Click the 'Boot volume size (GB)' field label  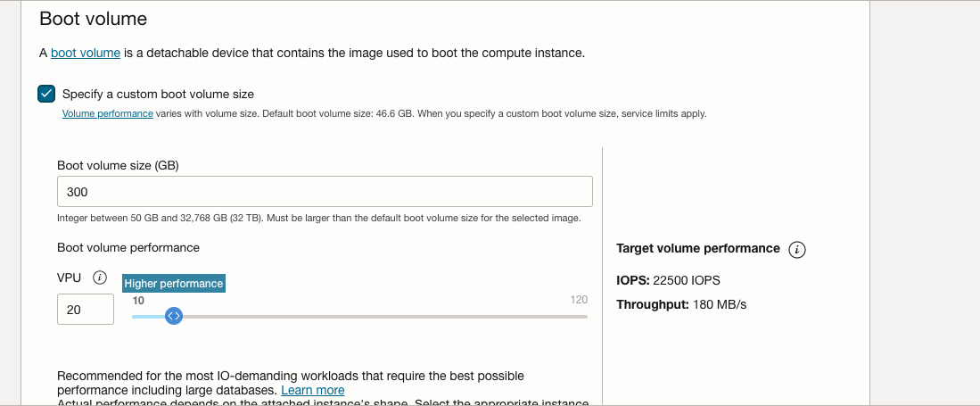click(x=118, y=166)
